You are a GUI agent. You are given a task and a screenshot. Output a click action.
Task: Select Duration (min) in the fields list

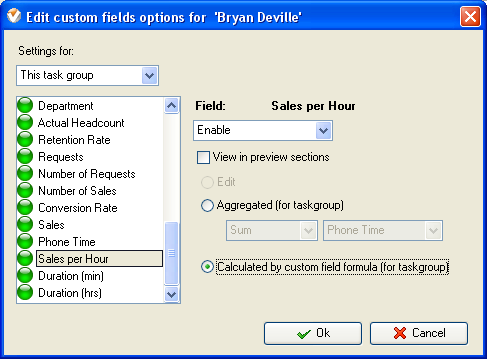[71, 276]
